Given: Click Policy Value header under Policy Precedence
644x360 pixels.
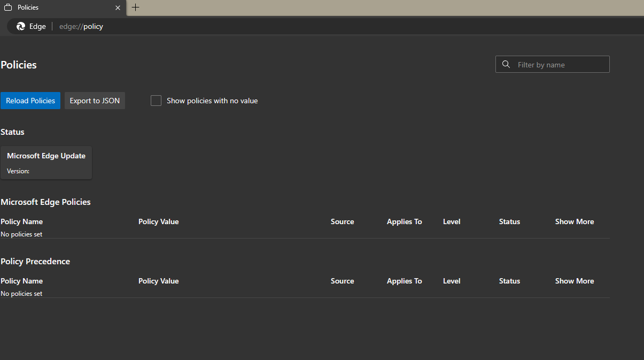Looking at the screenshot, I should (x=158, y=281).
